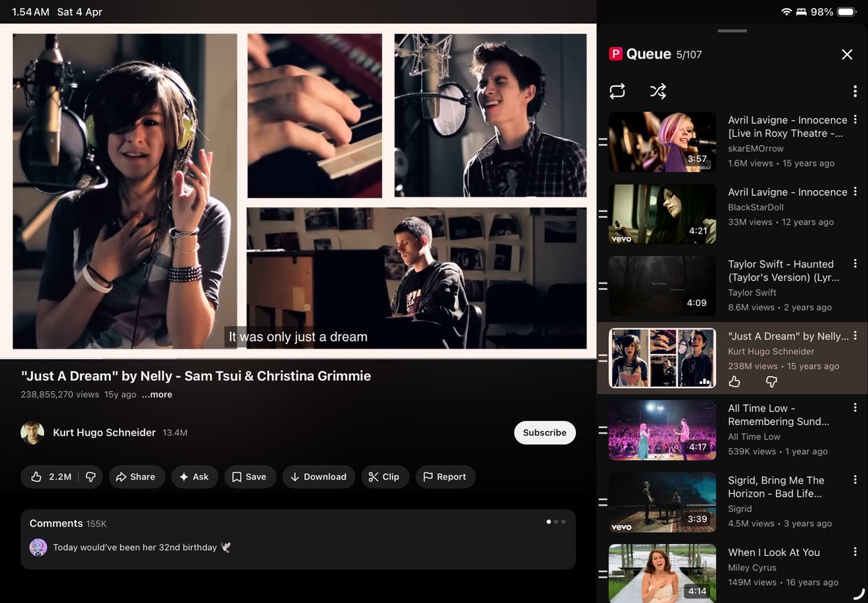Viewport: 868px width, 603px height.
Task: Open the Ask AI button
Action: (195, 476)
